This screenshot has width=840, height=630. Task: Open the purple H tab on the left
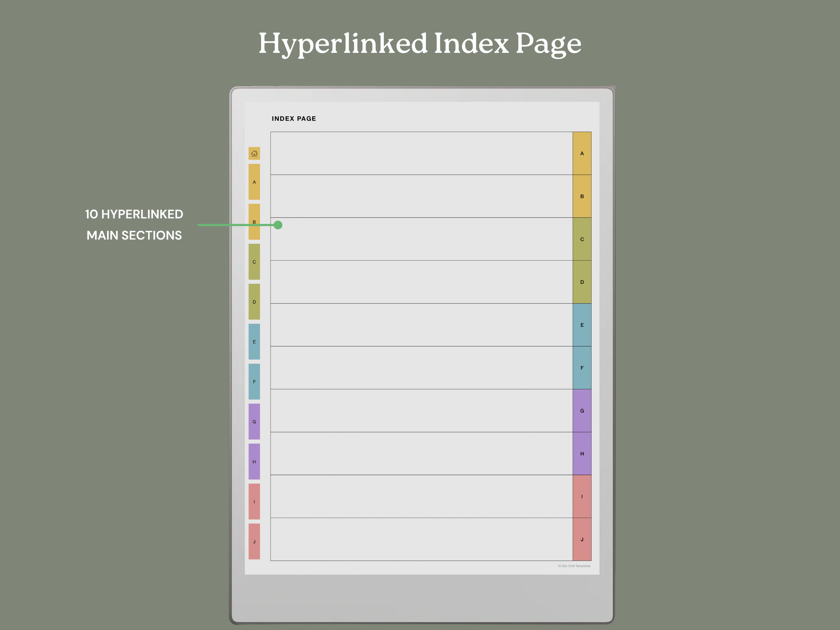tap(254, 461)
